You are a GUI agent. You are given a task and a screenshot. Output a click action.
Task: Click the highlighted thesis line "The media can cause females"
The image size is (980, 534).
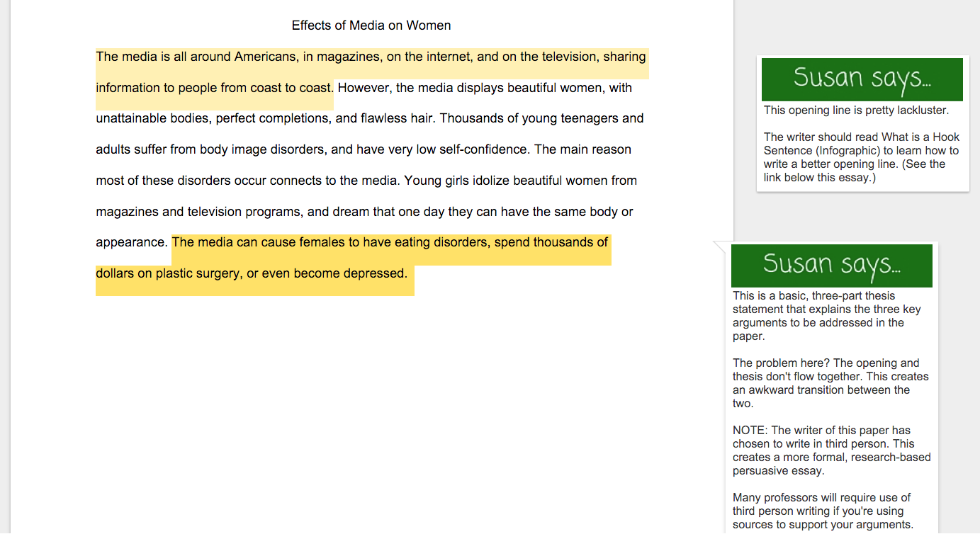(390, 242)
